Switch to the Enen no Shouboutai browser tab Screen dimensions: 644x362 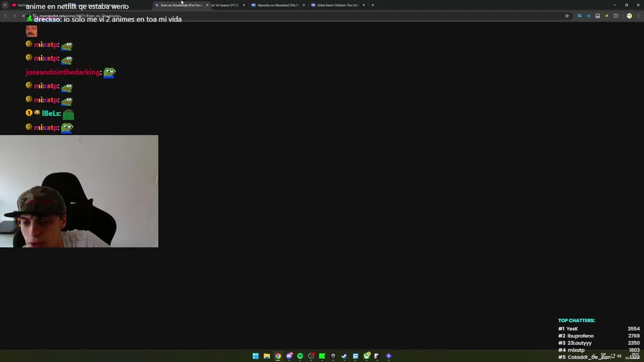click(181, 5)
